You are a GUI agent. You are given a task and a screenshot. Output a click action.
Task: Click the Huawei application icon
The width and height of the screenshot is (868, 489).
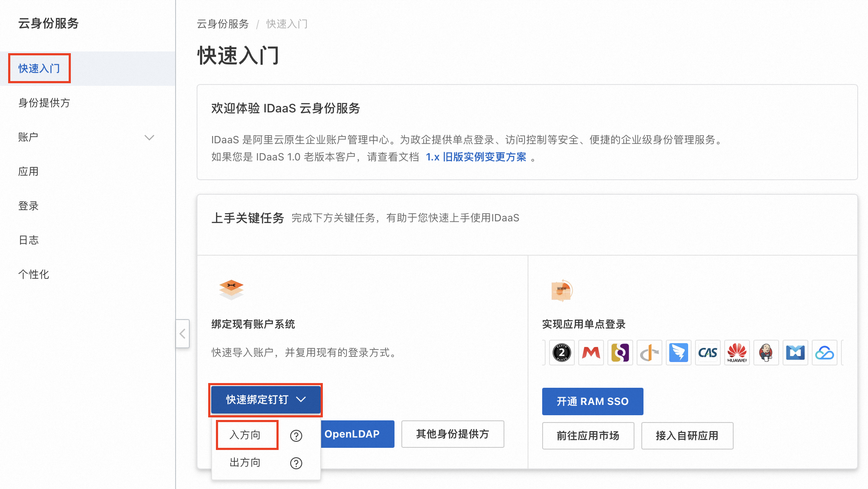click(737, 353)
